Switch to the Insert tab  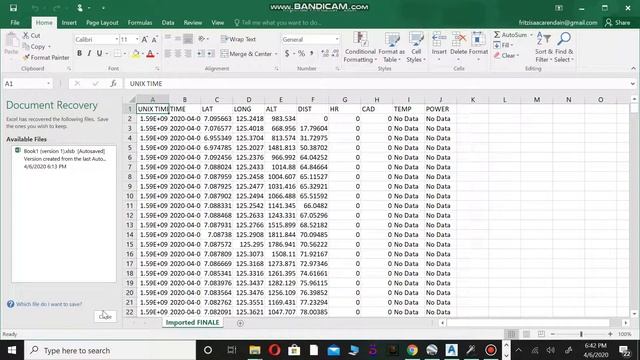[69, 22]
